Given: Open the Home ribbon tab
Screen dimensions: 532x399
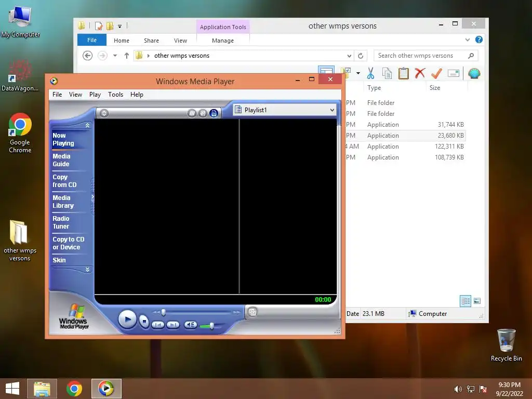Looking at the screenshot, I should (122, 41).
